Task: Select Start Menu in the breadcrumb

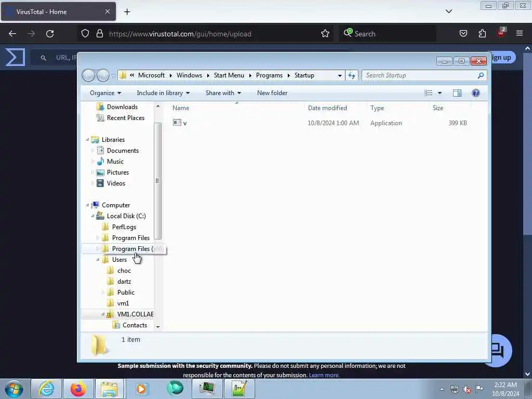Action: click(229, 75)
